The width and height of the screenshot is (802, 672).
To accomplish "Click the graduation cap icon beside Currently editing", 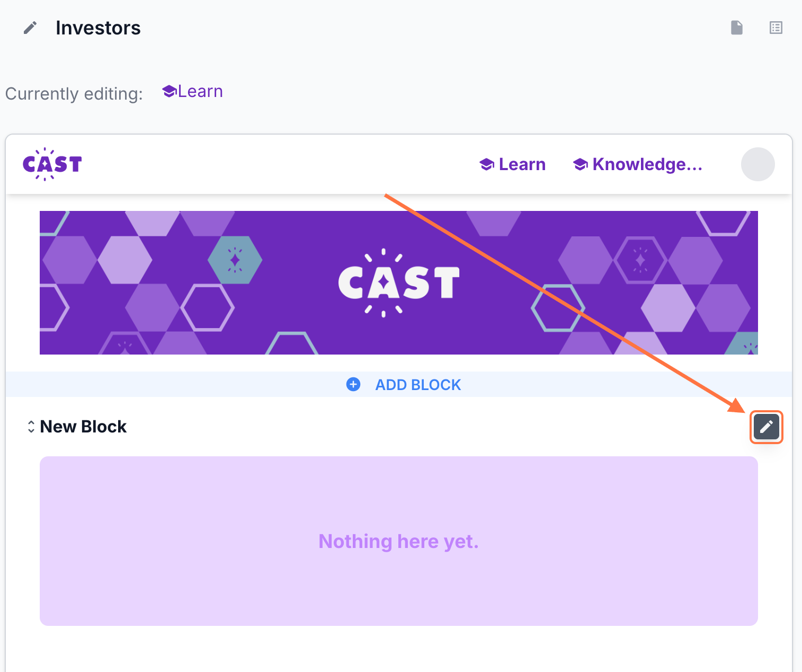I will [169, 92].
